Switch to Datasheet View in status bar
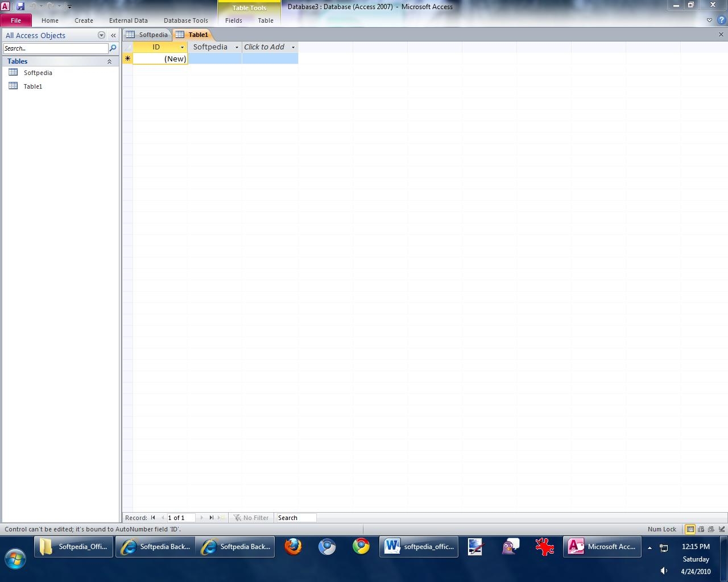Viewport: 728px width, 582px height. click(690, 529)
